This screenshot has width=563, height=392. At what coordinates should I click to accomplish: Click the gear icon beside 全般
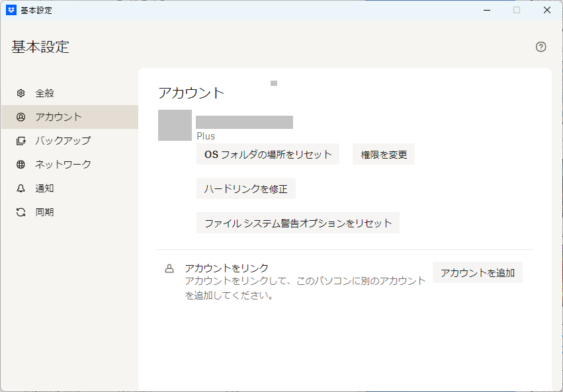point(21,93)
